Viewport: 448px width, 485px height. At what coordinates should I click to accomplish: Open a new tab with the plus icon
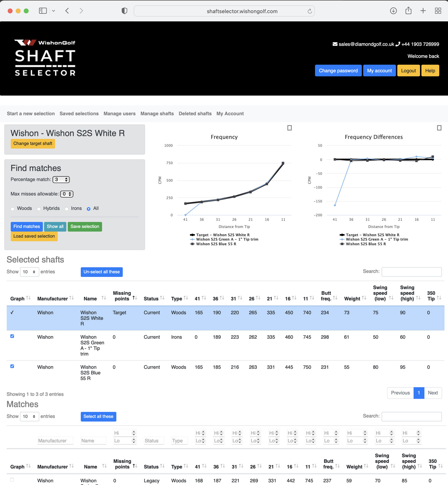point(423,11)
